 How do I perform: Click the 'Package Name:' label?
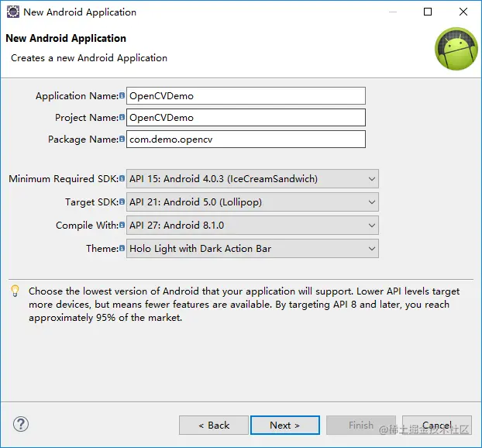point(84,140)
